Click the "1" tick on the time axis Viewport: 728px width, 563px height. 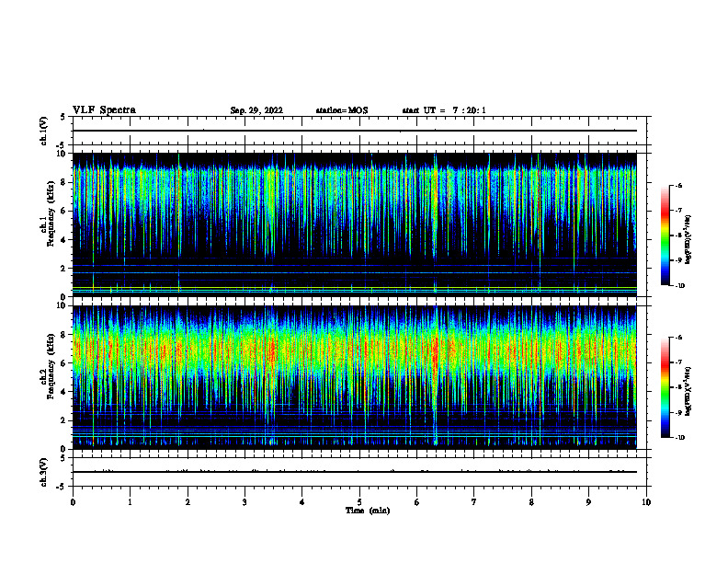[x=130, y=502]
